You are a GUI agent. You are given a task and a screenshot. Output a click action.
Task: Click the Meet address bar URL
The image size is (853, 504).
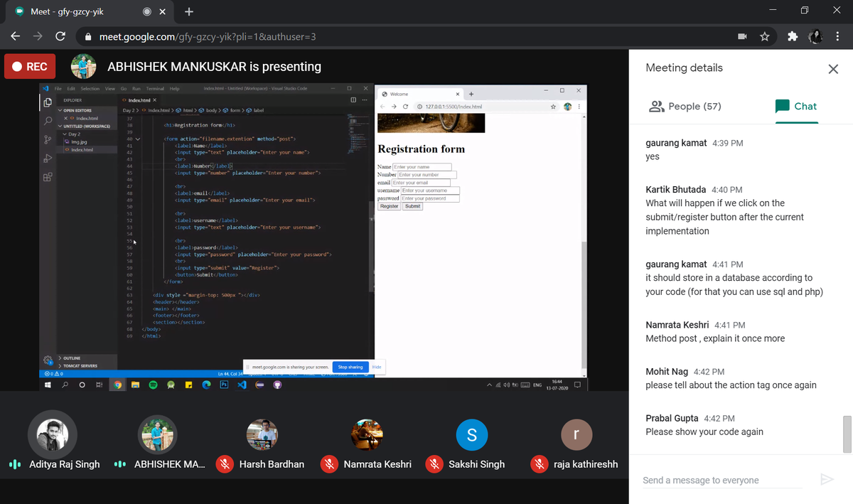pos(208,36)
